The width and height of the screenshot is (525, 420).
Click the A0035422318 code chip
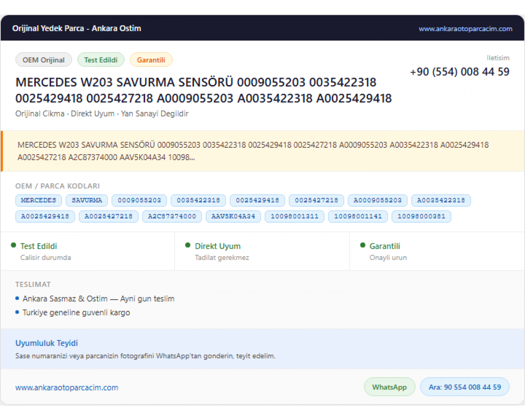coord(441,200)
